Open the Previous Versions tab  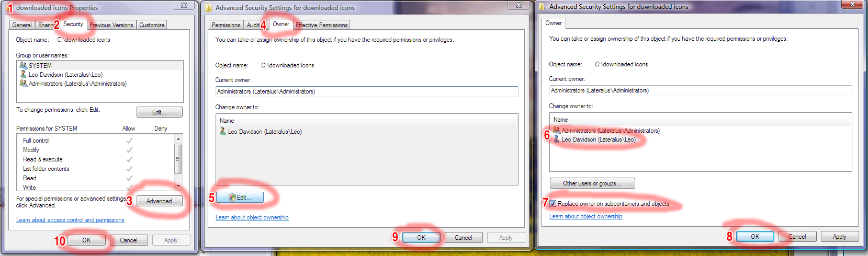(111, 25)
